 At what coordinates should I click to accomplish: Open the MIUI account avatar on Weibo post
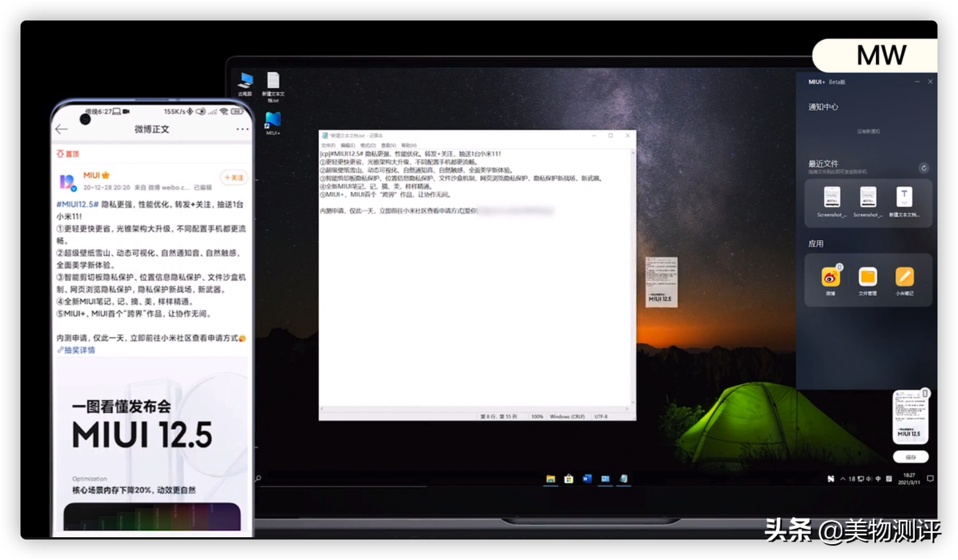coord(67,182)
